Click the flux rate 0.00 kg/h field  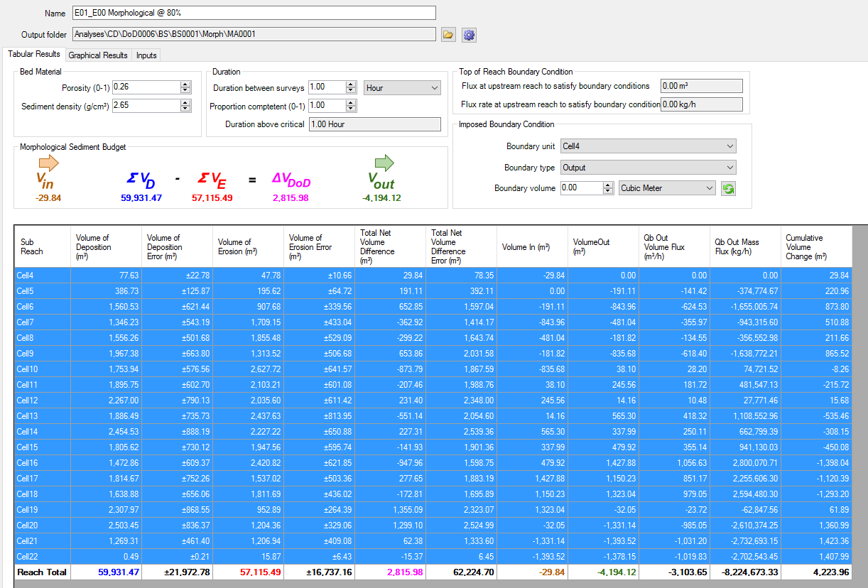point(701,104)
